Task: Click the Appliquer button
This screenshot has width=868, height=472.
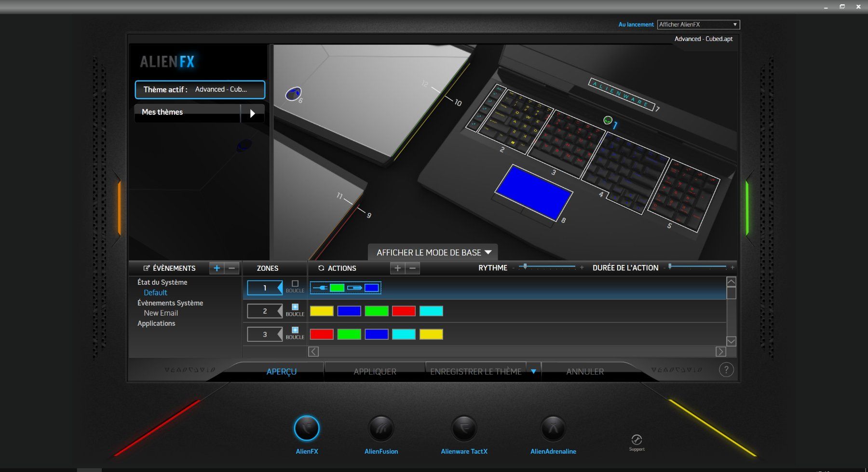Action: click(x=375, y=372)
